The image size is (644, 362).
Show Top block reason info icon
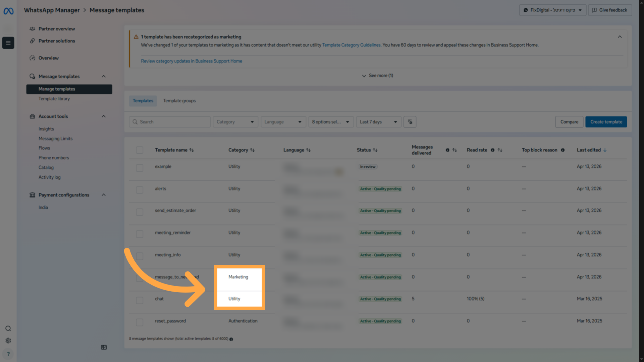pos(562,150)
